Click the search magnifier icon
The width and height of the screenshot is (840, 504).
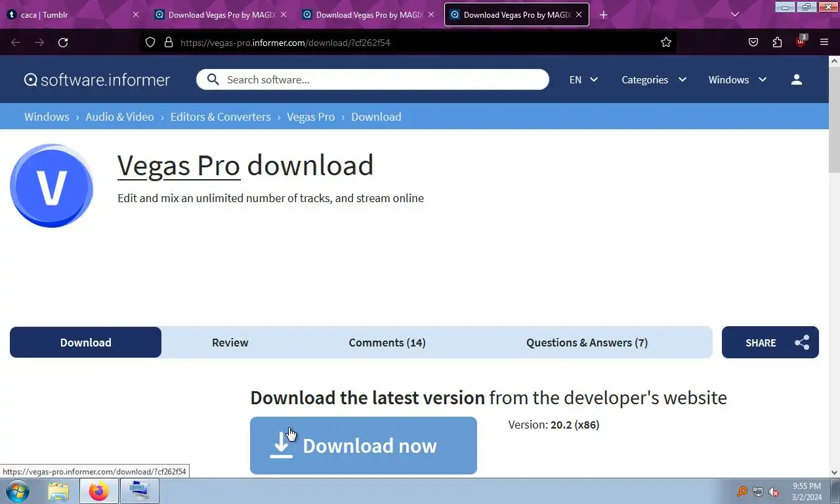[x=213, y=79]
